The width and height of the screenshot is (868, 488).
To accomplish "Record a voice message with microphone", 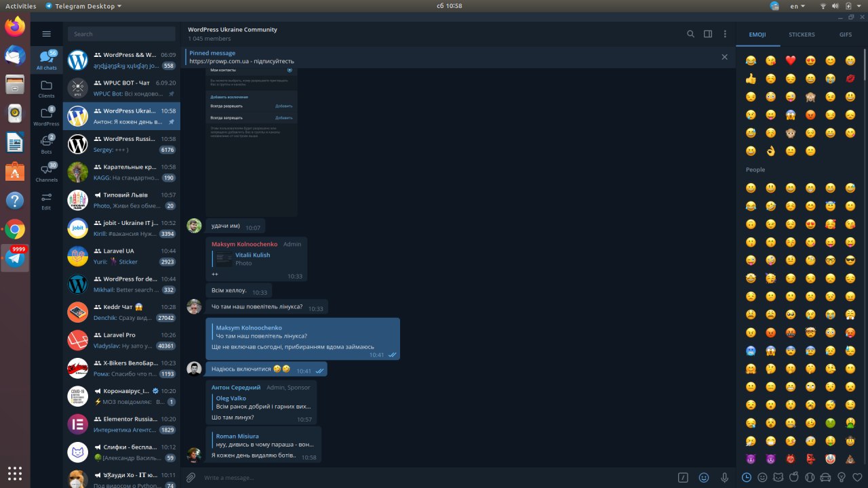I will [x=724, y=478].
